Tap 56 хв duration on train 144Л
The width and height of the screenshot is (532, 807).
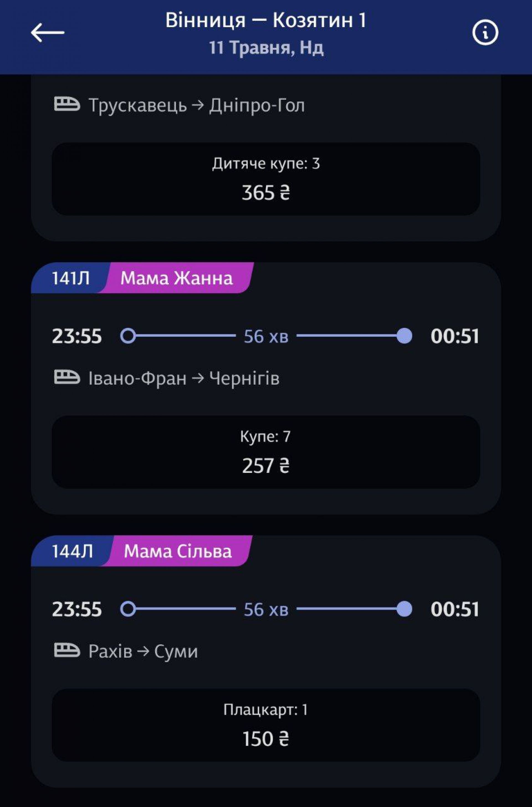click(x=266, y=609)
